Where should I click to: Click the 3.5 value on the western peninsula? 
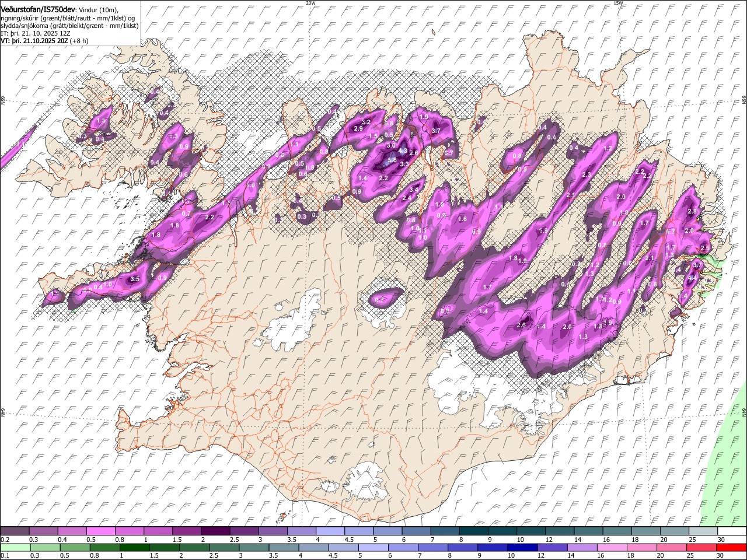click(x=135, y=279)
